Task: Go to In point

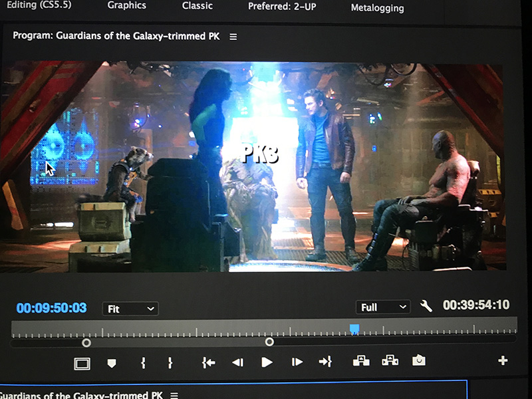Action: pos(208,362)
